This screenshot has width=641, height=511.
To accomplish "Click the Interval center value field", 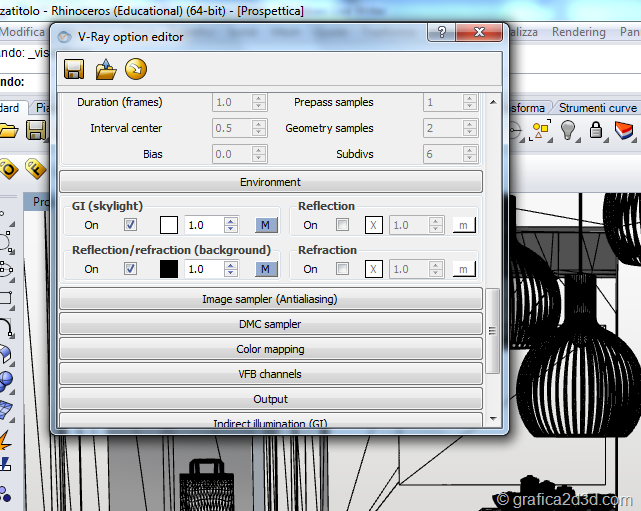I will (x=232, y=128).
